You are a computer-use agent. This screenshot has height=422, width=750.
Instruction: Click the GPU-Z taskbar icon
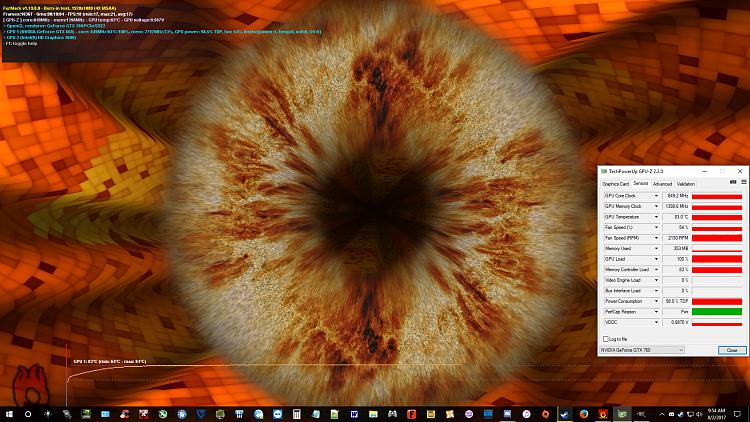622,414
